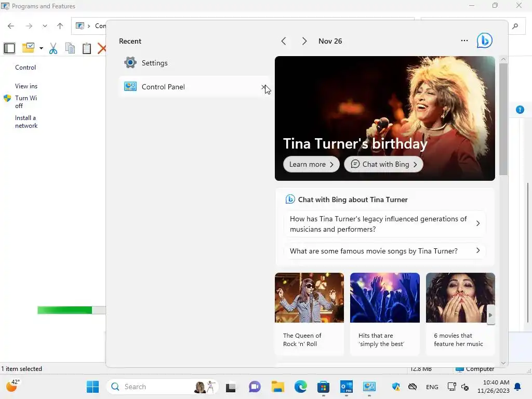This screenshot has width=532, height=399.
Task: Open Bing Chat icon at top right
Action: (485, 41)
